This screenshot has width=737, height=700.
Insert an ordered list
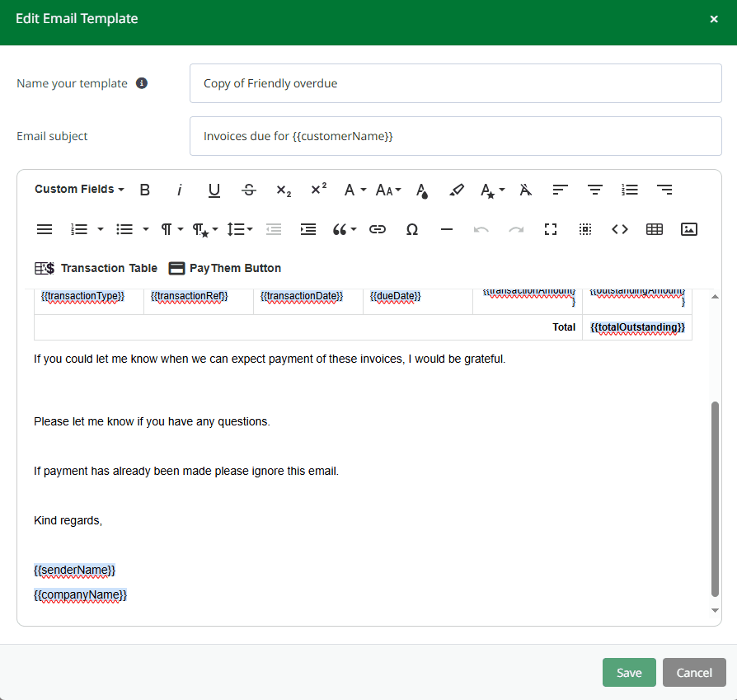coord(79,229)
